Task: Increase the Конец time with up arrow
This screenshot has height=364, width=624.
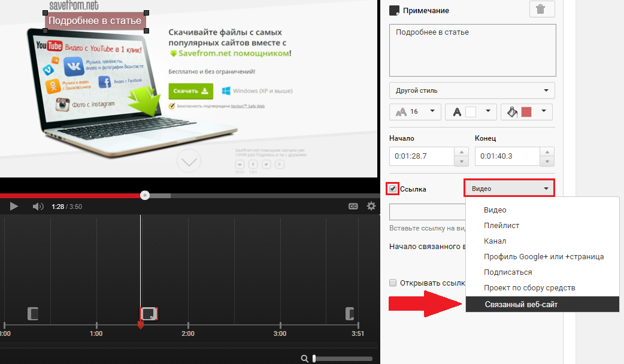Action: (x=547, y=152)
